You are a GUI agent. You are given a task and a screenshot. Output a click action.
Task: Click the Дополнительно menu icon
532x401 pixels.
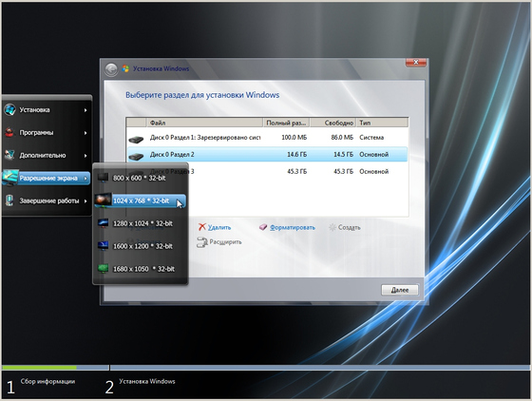[9, 155]
